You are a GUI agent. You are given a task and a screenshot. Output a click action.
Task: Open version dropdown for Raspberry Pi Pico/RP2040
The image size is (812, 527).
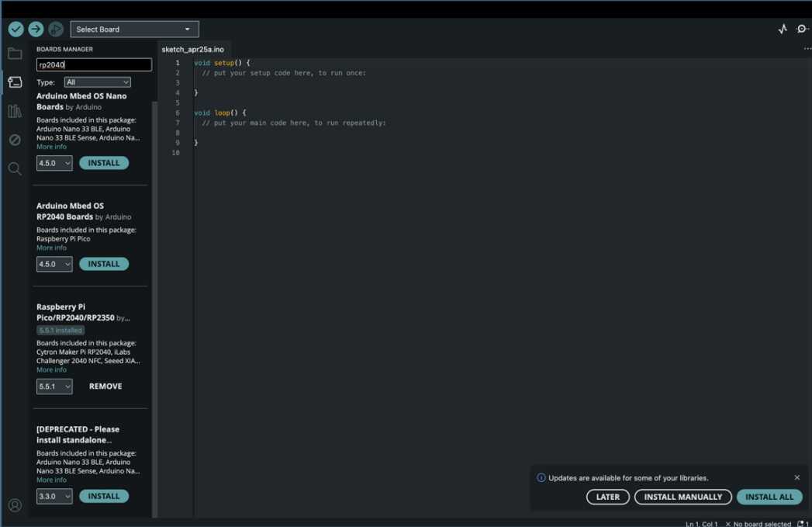point(54,386)
